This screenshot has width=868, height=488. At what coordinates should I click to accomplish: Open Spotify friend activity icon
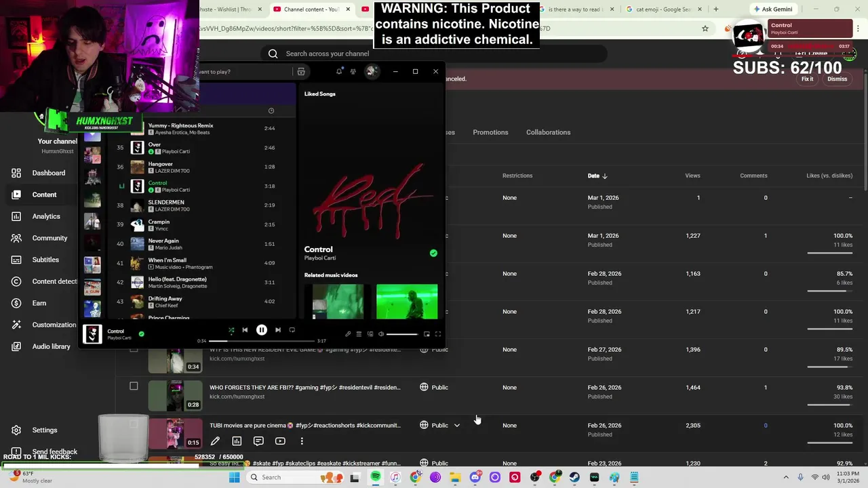point(353,71)
